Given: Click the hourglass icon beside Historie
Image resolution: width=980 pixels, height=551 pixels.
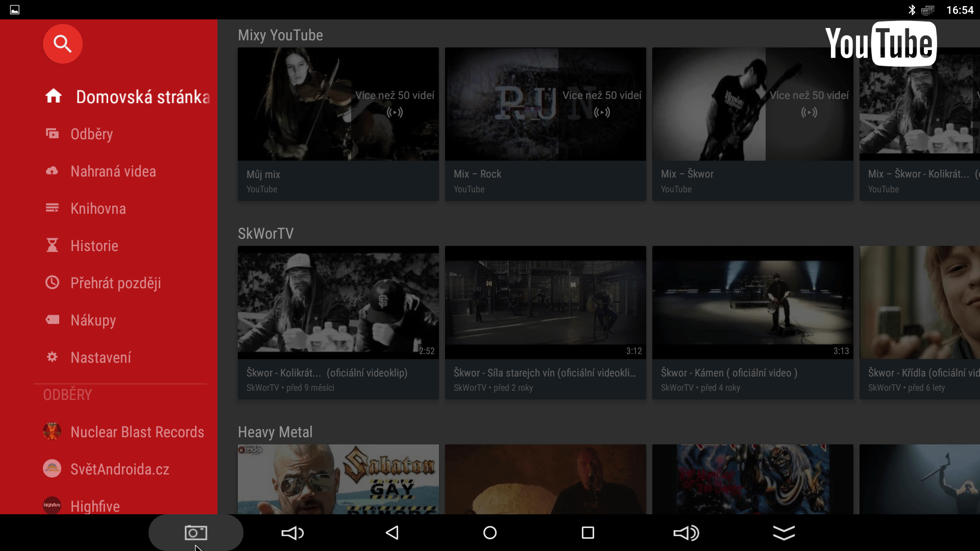Looking at the screenshot, I should tap(52, 245).
